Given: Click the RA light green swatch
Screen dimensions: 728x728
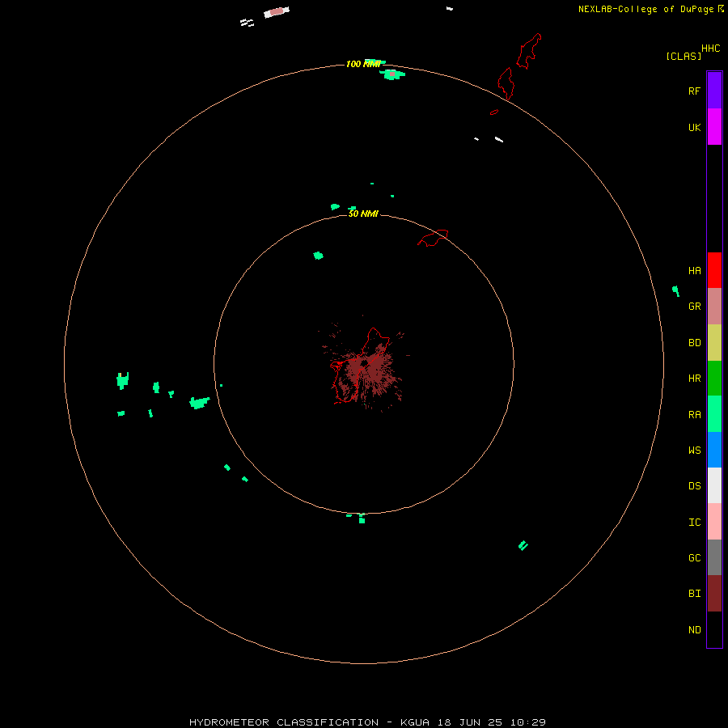Looking at the screenshot, I should click(x=714, y=414).
